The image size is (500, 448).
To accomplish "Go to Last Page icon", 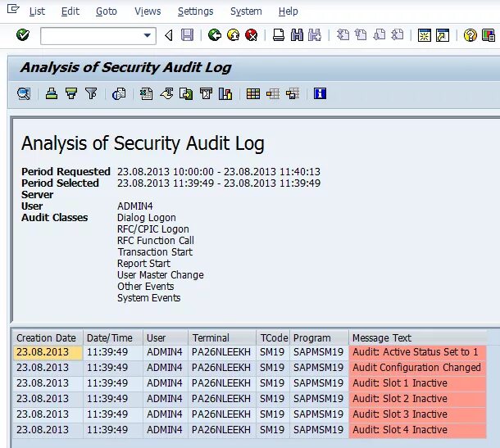I will coord(398,34).
